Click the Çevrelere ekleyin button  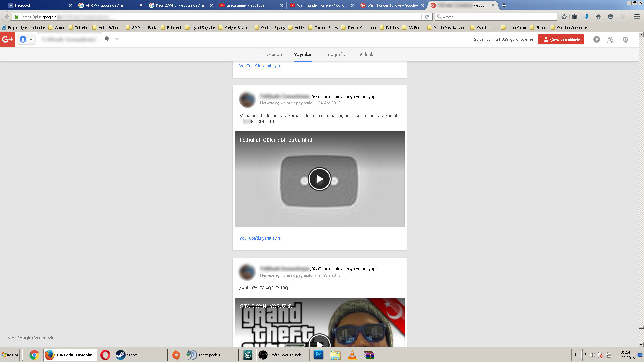(x=561, y=39)
